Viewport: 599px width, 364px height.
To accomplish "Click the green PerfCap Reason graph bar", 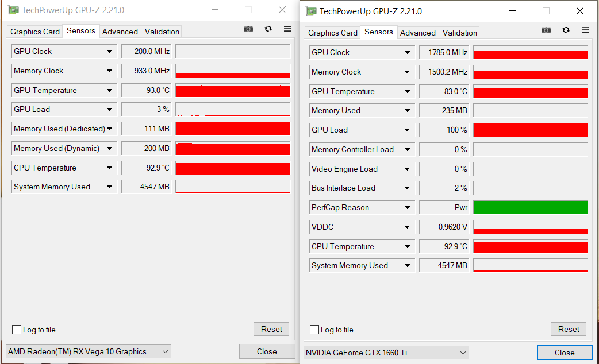I will click(x=530, y=207).
